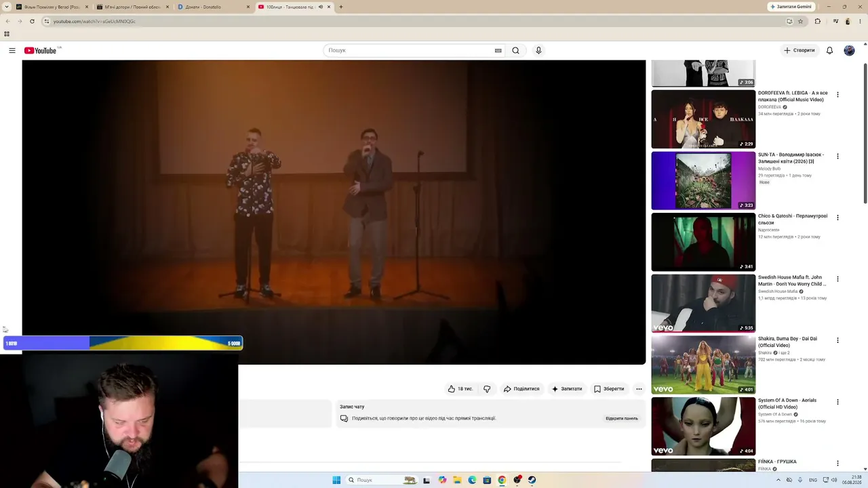
Task: Open options for System Of A Down video
Action: click(x=837, y=402)
